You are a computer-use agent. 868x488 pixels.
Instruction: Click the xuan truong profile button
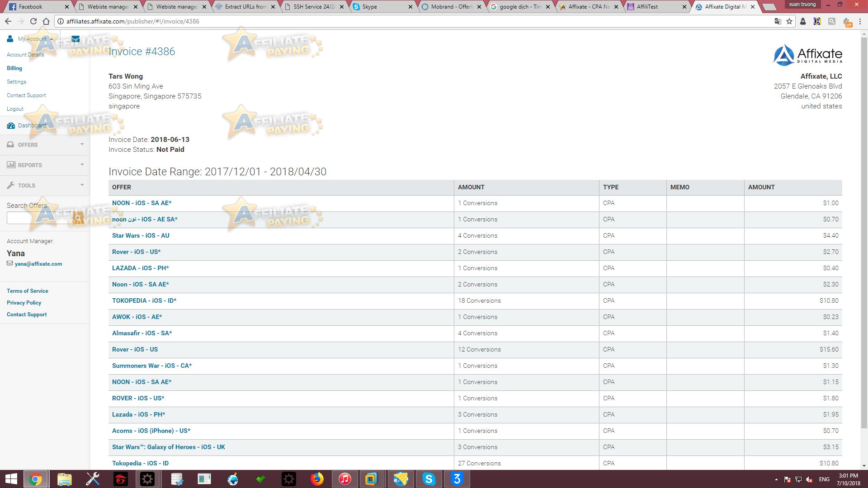point(802,5)
